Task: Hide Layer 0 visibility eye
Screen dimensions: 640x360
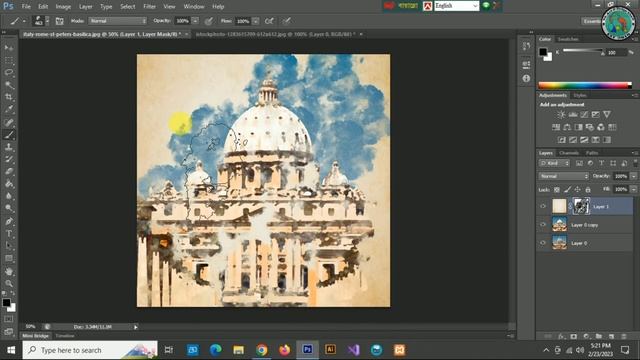Action: click(543, 243)
